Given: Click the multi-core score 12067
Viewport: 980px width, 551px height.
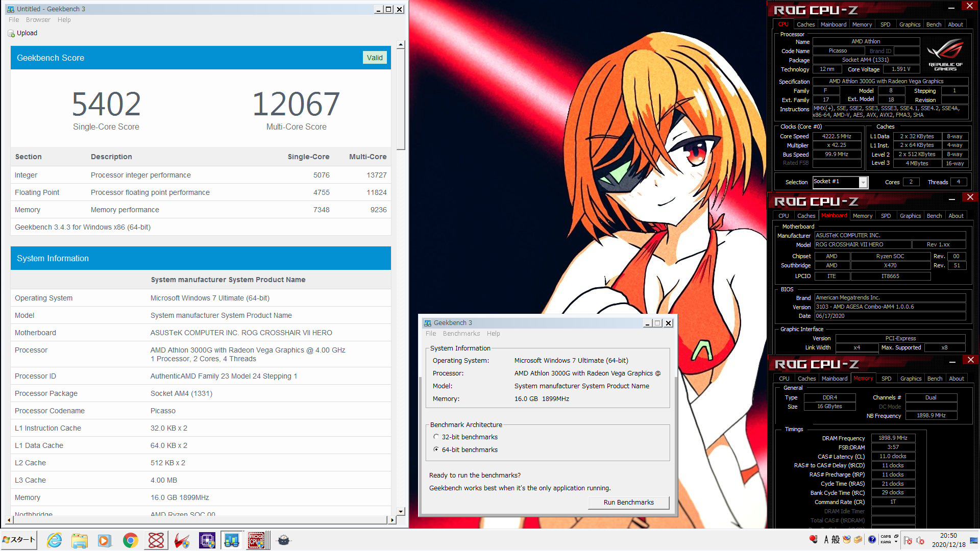Looking at the screenshot, I should point(297,104).
